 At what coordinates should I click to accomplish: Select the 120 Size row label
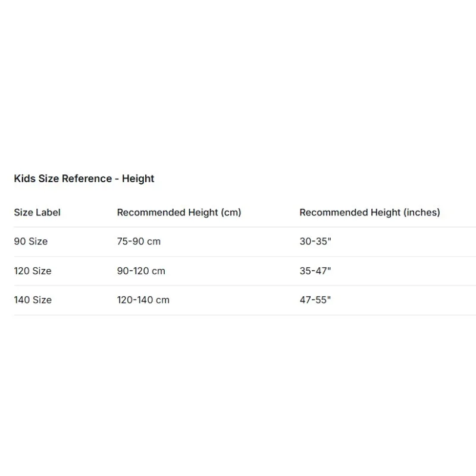[33, 271]
